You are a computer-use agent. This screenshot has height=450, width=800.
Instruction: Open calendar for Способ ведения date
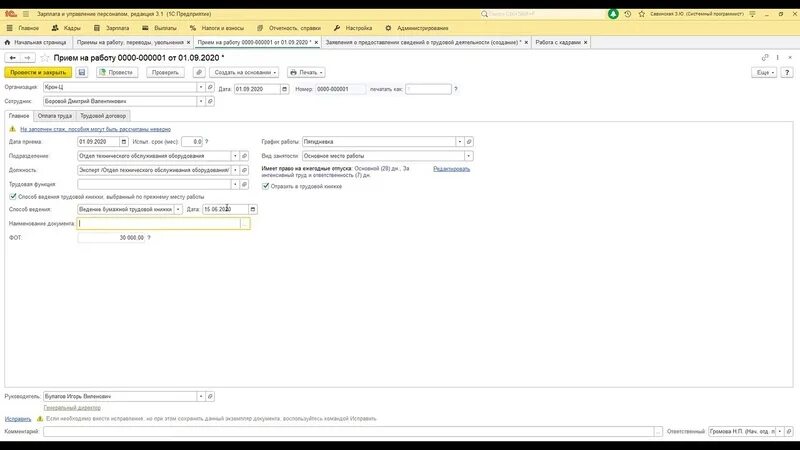click(253, 209)
